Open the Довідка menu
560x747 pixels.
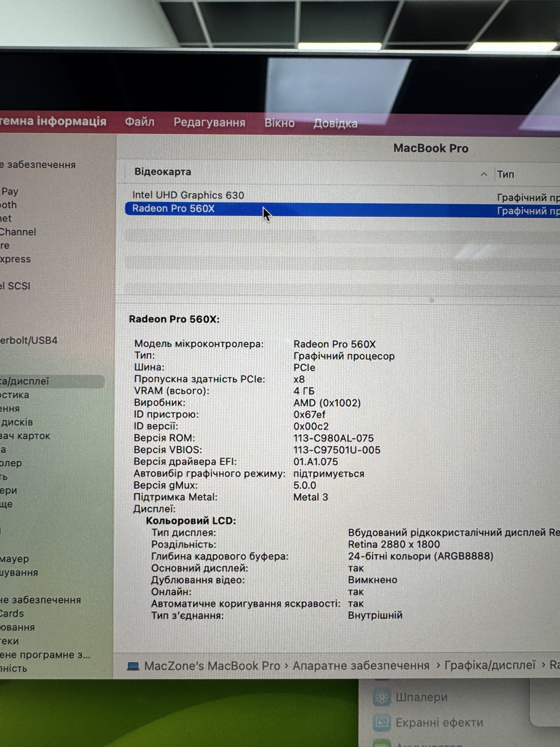pyautogui.click(x=335, y=124)
